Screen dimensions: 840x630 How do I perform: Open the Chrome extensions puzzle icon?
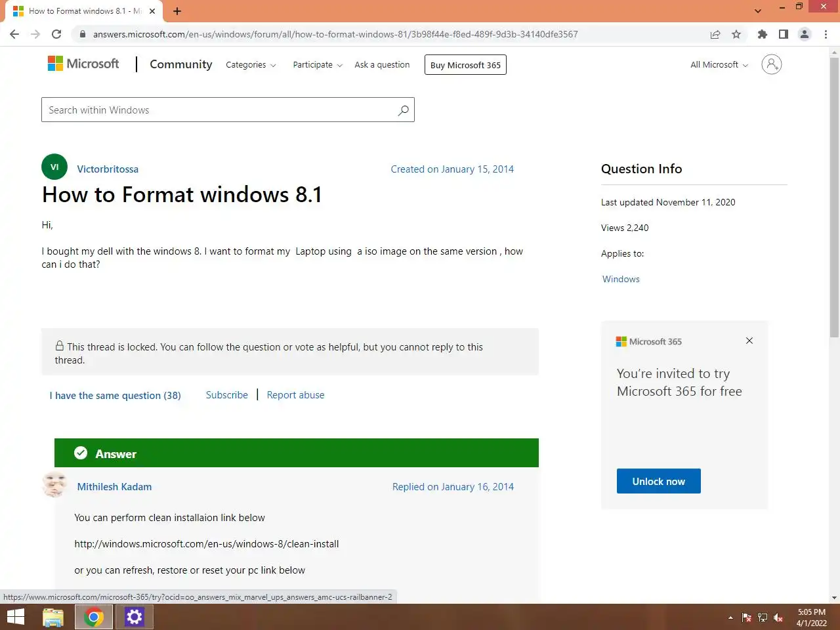(762, 34)
